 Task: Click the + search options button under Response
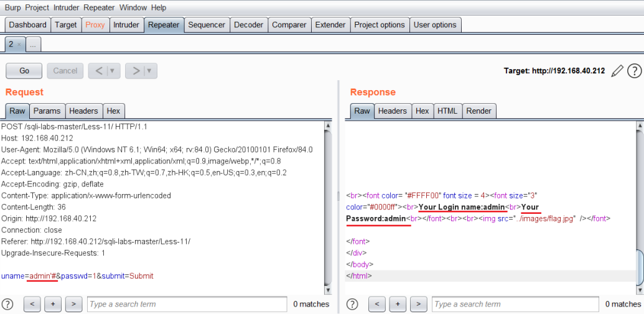coord(398,304)
